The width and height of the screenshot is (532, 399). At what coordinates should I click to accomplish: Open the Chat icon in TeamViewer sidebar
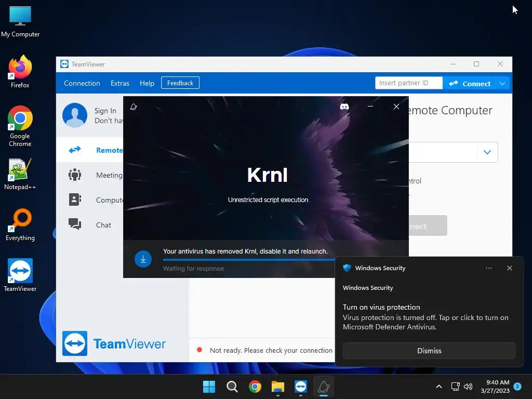[x=75, y=224]
